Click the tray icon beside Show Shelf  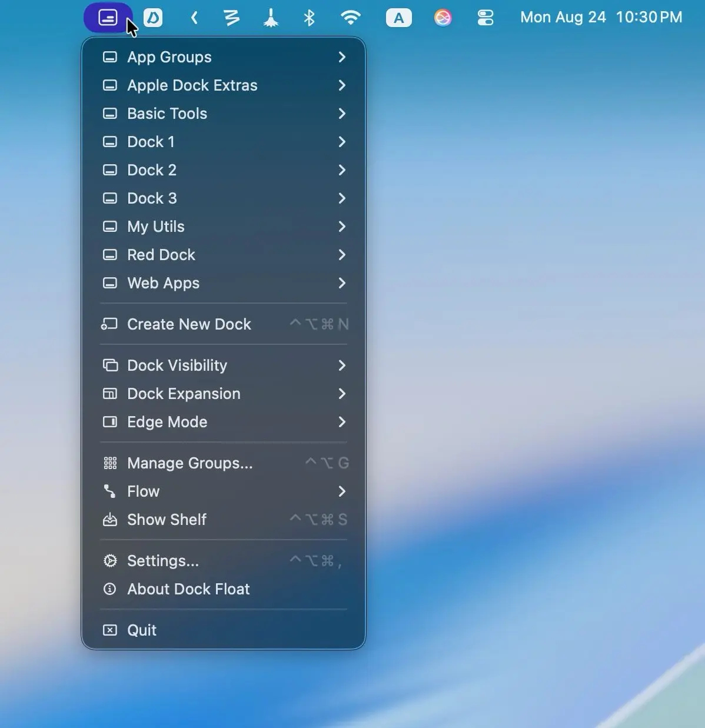pos(110,520)
